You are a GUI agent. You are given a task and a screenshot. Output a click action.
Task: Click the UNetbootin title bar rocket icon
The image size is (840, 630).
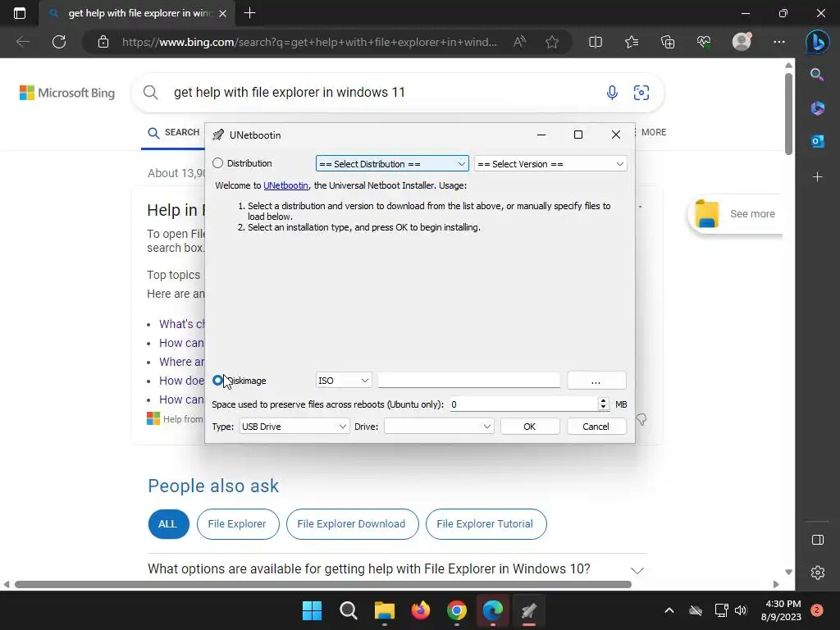pos(218,135)
